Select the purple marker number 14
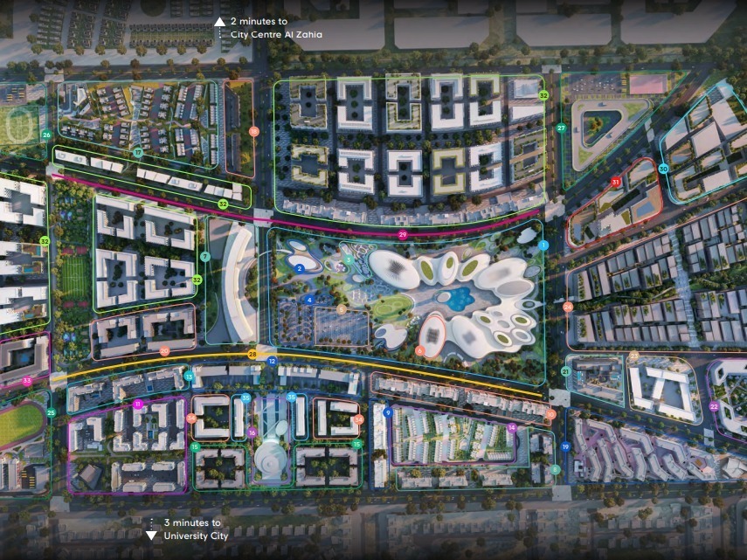747x560 pixels. (x=512, y=427)
